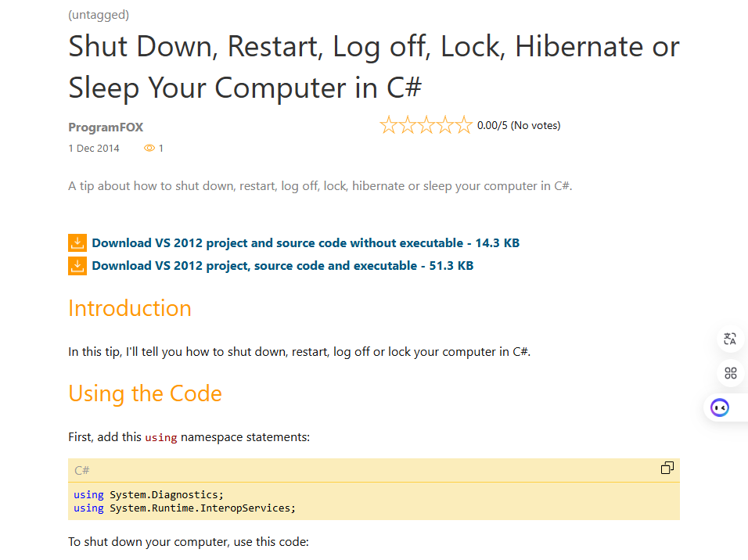Click the Introduction heading
Screen dimensions: 748x560
pyautogui.click(x=130, y=308)
